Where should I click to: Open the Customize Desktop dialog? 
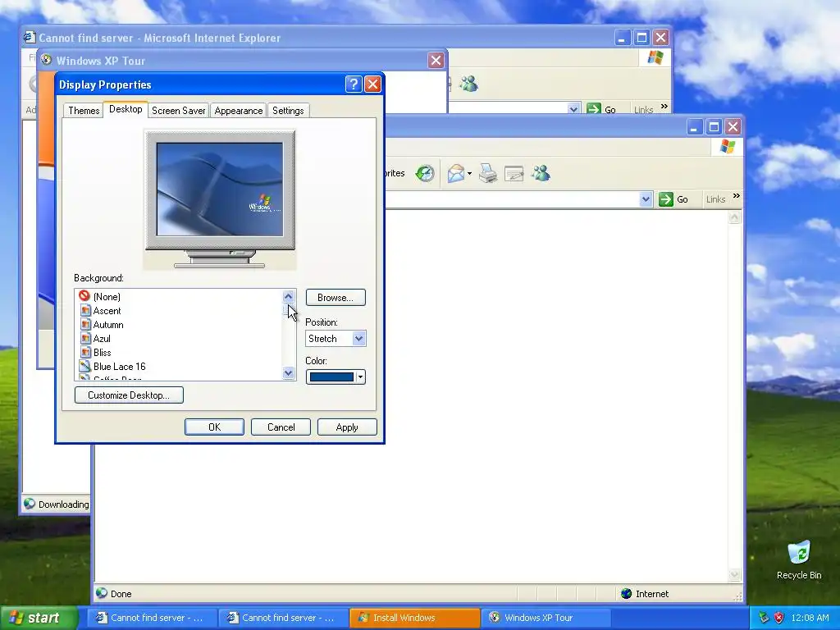(129, 395)
